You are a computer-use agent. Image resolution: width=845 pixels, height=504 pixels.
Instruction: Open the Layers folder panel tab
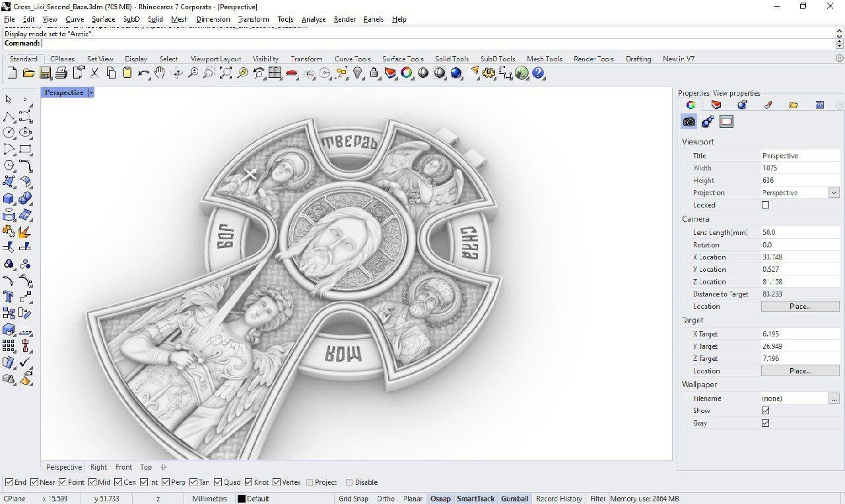794,105
